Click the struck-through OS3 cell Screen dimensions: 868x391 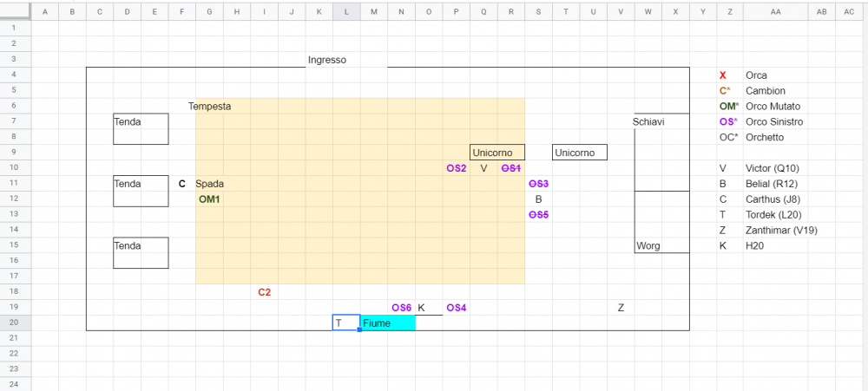[x=538, y=184]
